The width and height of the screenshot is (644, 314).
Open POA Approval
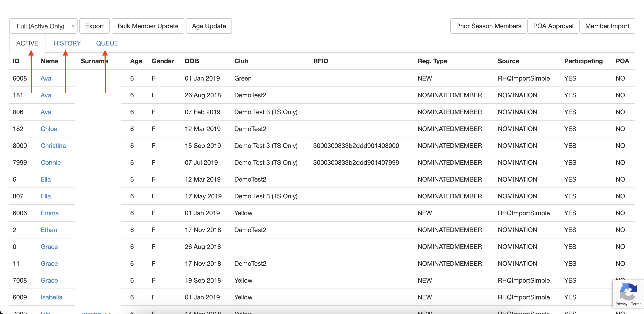(x=553, y=26)
